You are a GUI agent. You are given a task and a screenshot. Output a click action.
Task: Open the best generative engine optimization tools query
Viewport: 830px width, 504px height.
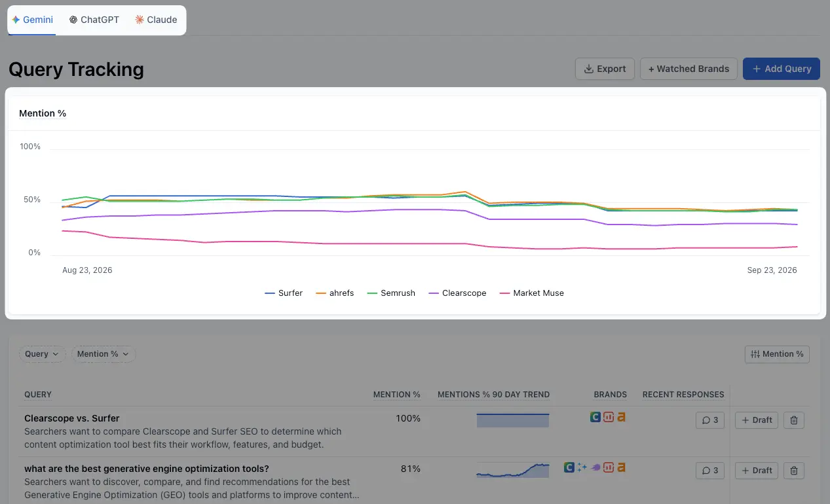pyautogui.click(x=147, y=469)
